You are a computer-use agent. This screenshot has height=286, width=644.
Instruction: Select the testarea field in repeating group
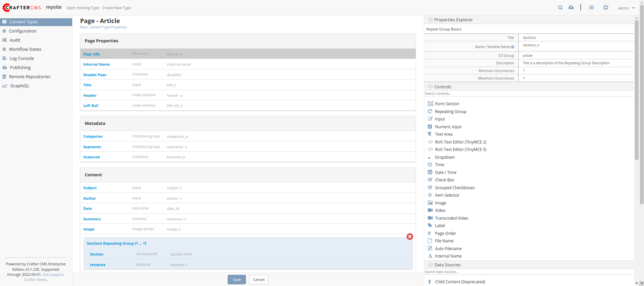tap(248, 264)
